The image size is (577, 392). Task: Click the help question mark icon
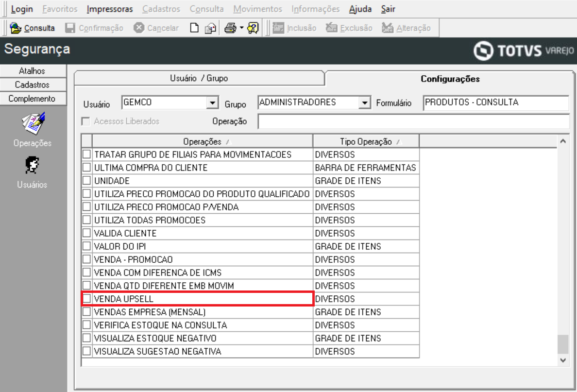[x=253, y=28]
